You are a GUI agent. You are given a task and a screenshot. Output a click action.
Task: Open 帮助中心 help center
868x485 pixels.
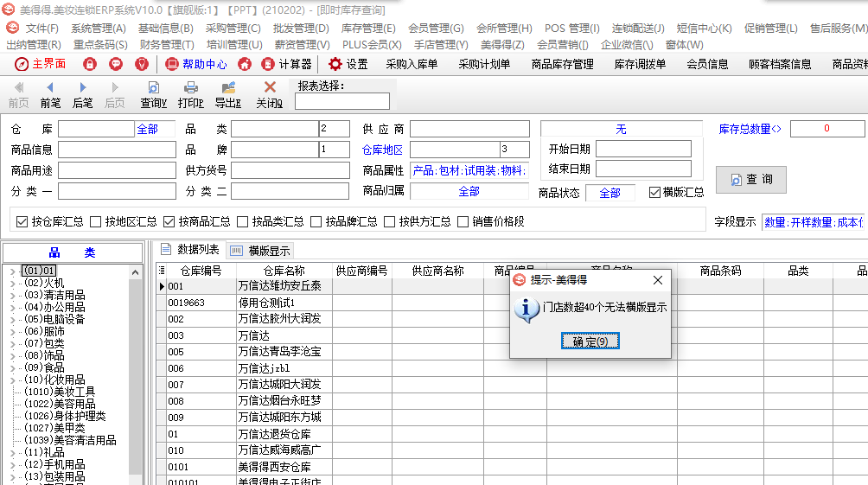pos(196,64)
